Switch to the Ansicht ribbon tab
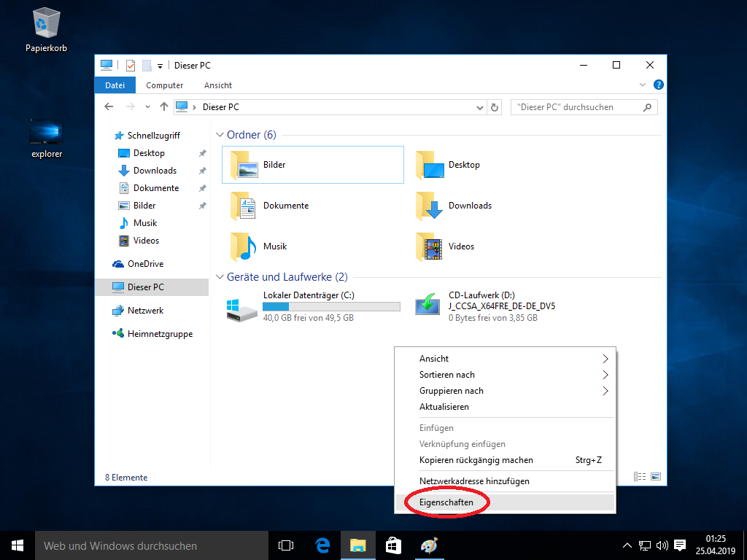The height and width of the screenshot is (560, 747). tap(217, 85)
